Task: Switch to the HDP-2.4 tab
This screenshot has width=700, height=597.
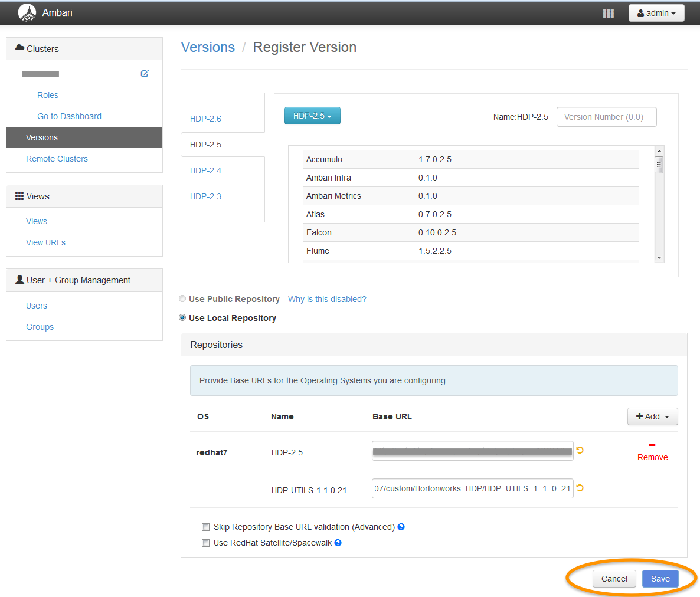Action: [205, 170]
